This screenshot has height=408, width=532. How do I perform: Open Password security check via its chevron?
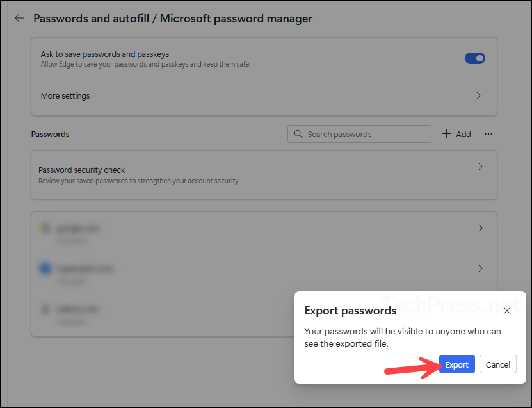pyautogui.click(x=480, y=166)
